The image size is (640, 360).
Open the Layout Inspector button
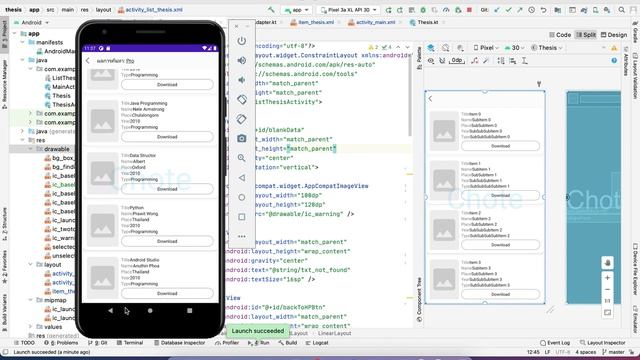point(602,343)
